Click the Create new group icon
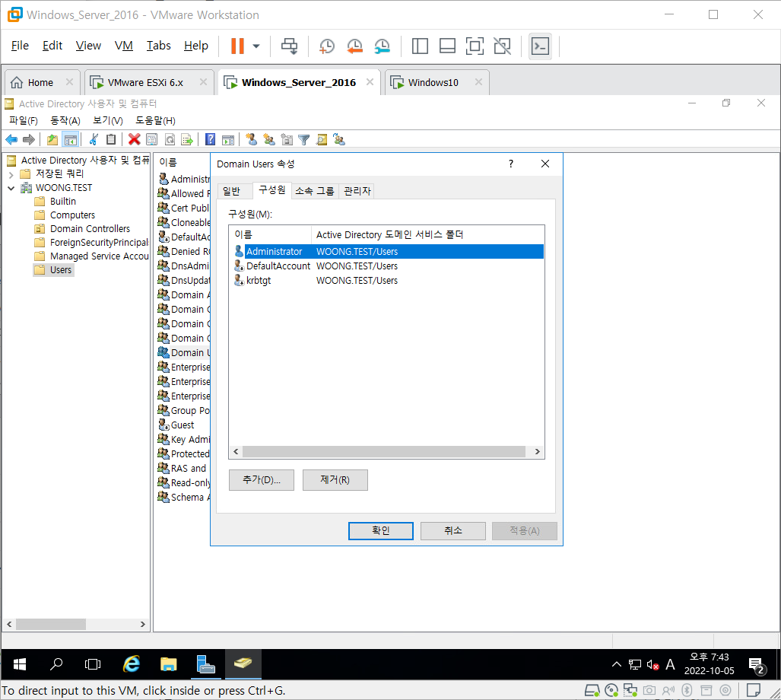781x700 pixels. click(x=269, y=140)
